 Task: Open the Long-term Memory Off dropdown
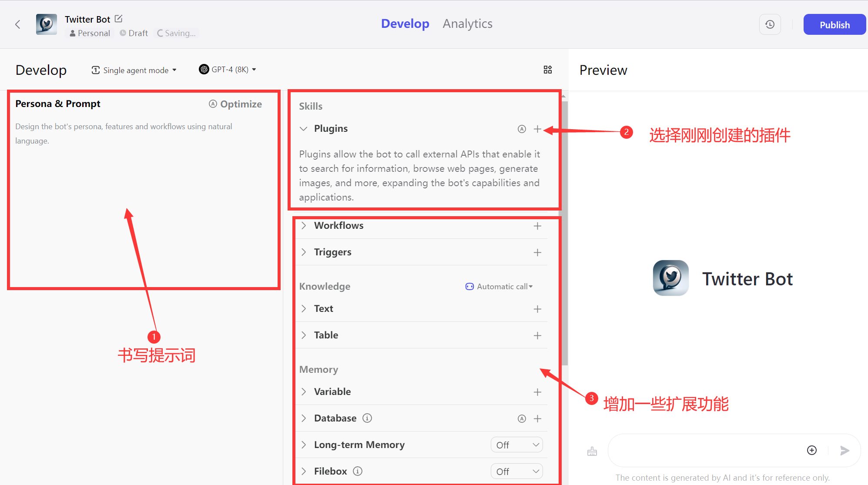tap(516, 445)
